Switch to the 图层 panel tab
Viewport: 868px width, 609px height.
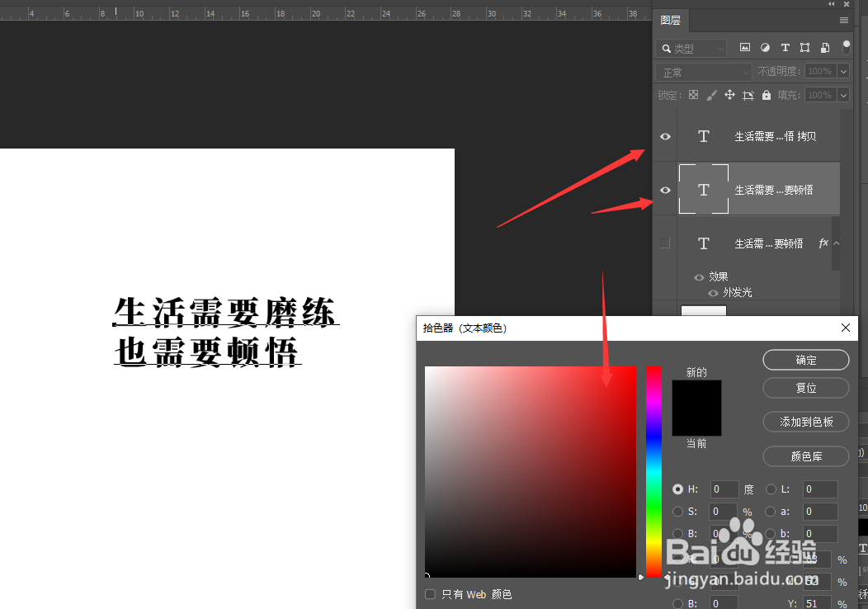(x=670, y=21)
